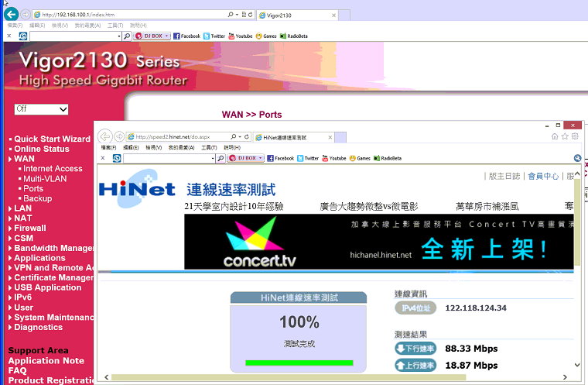Screen dimensions: 588x385
Task: Select Backup under WAN
Action: (37, 198)
